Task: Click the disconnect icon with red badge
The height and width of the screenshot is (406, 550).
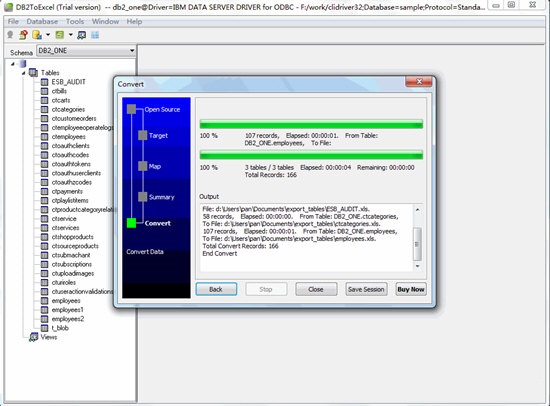Action: pos(24,35)
